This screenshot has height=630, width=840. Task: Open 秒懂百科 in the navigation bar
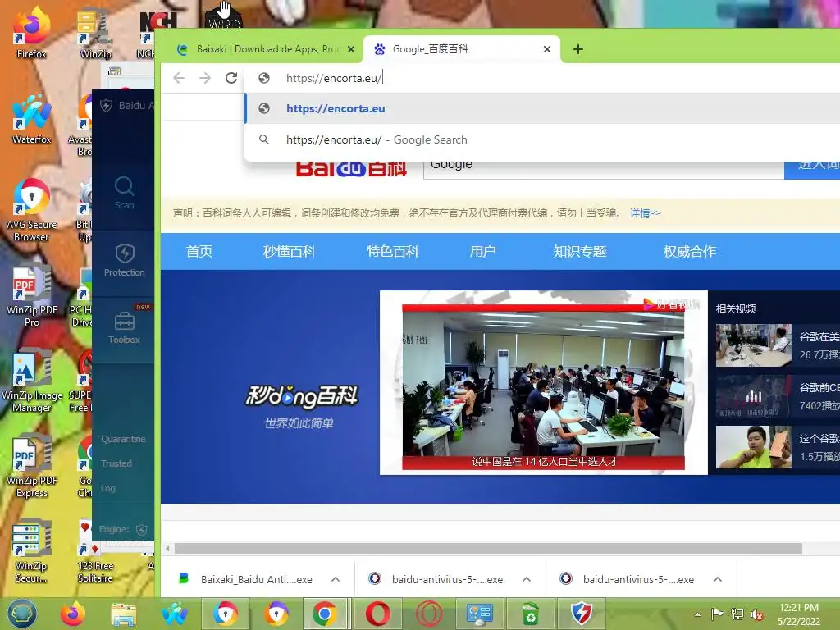pos(290,251)
